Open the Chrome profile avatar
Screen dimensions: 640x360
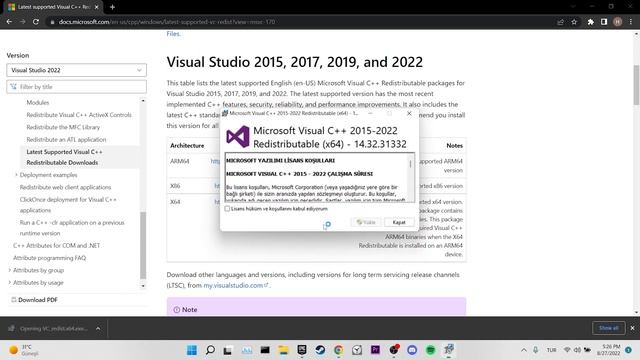[618, 22]
